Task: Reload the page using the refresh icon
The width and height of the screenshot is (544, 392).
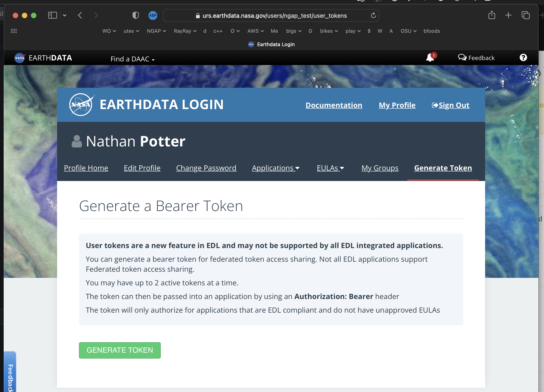Action: click(x=373, y=15)
